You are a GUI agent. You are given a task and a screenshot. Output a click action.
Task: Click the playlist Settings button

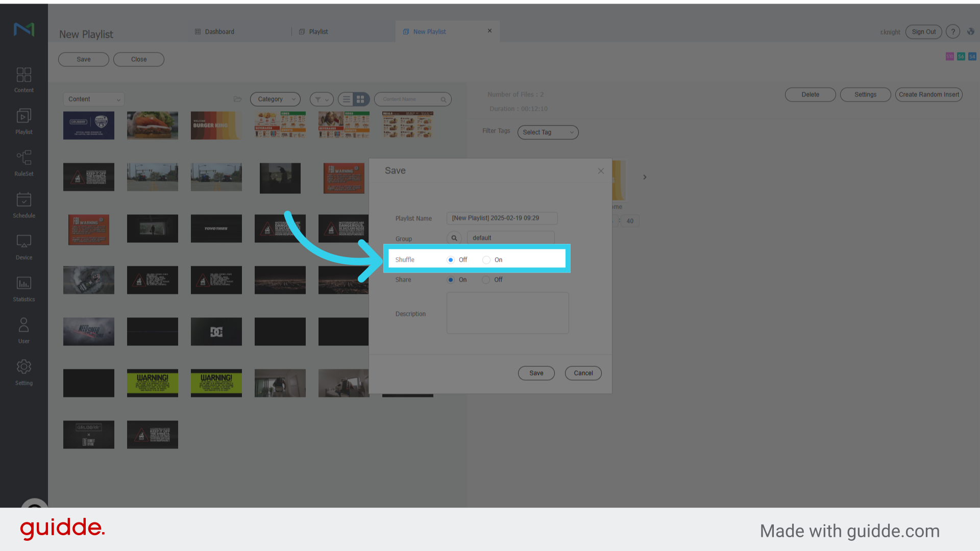pos(865,94)
